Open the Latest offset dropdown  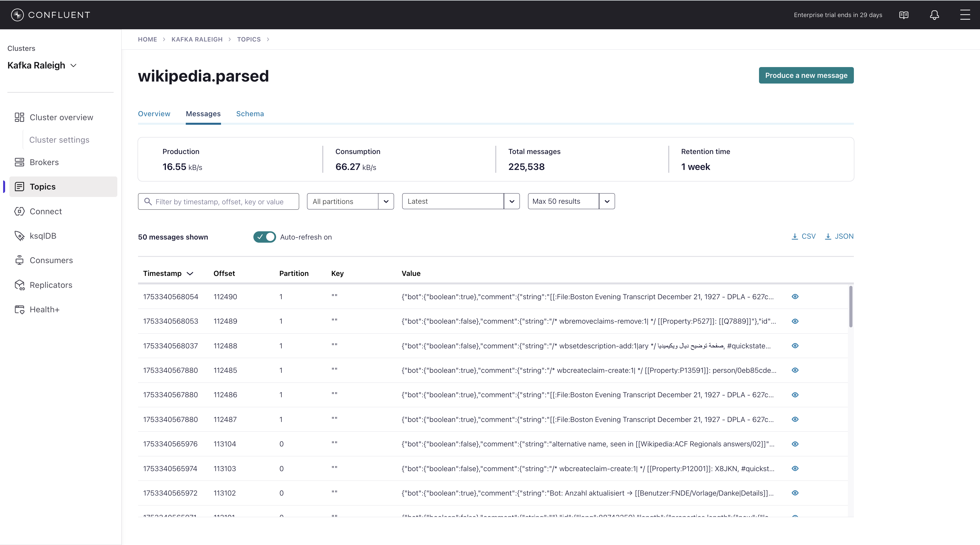click(x=512, y=201)
